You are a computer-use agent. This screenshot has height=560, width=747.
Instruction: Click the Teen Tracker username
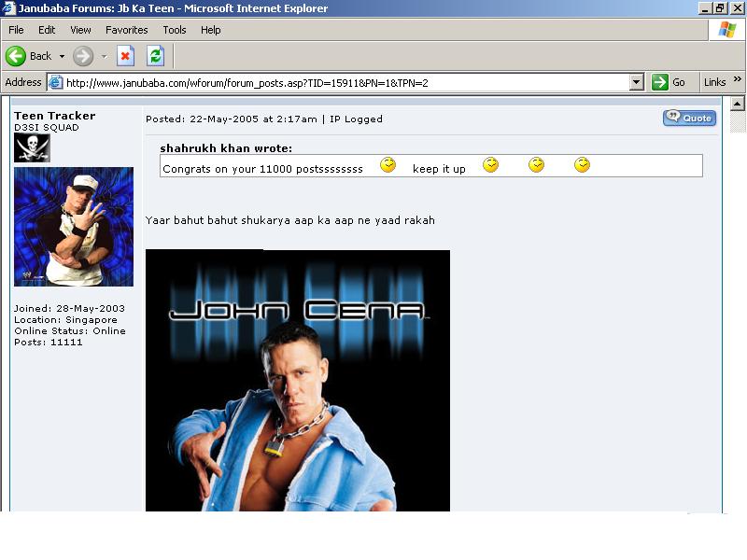(x=55, y=116)
